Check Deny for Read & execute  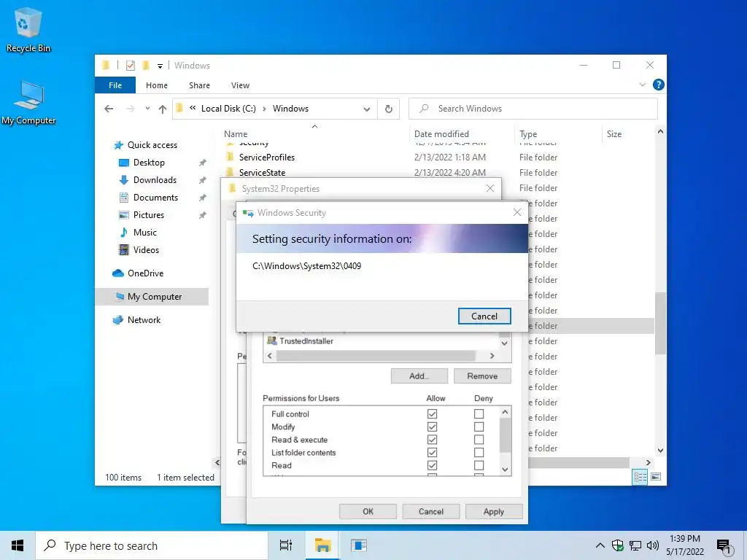point(479,440)
